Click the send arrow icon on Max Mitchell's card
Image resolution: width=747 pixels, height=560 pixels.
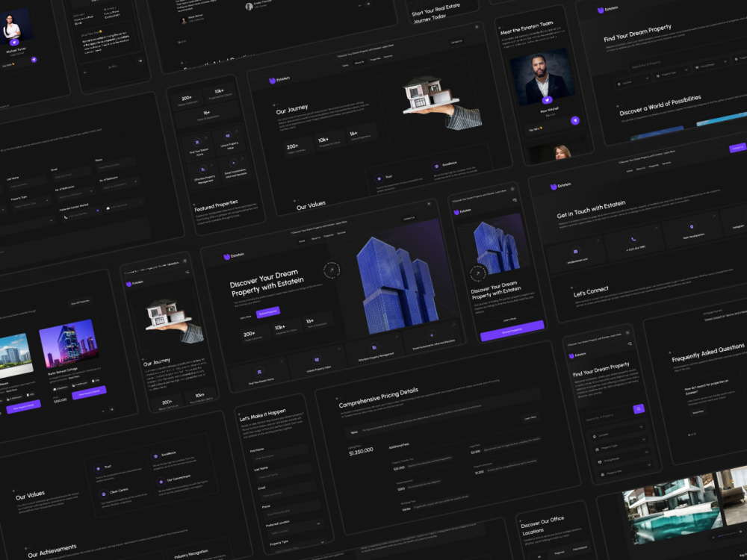(575, 120)
